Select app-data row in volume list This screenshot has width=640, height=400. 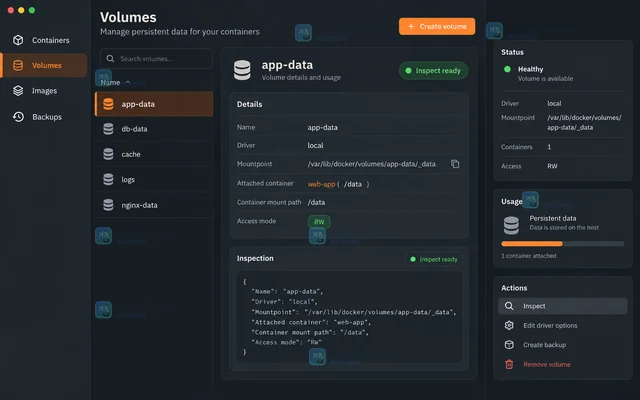154,104
